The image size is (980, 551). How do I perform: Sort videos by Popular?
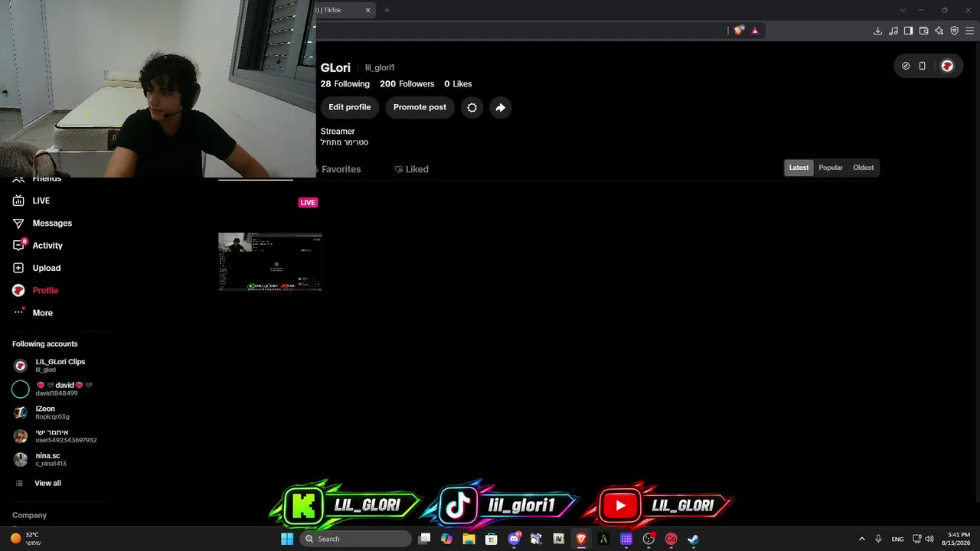pos(831,168)
